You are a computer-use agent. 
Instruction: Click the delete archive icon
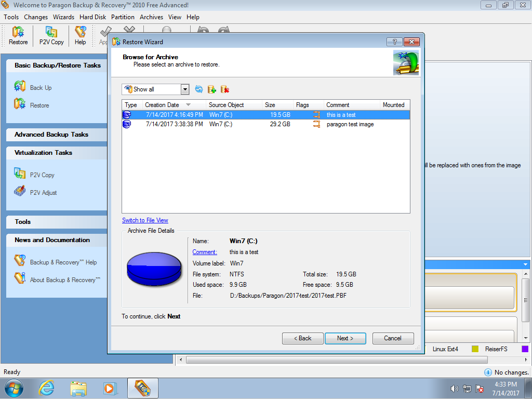click(x=225, y=89)
